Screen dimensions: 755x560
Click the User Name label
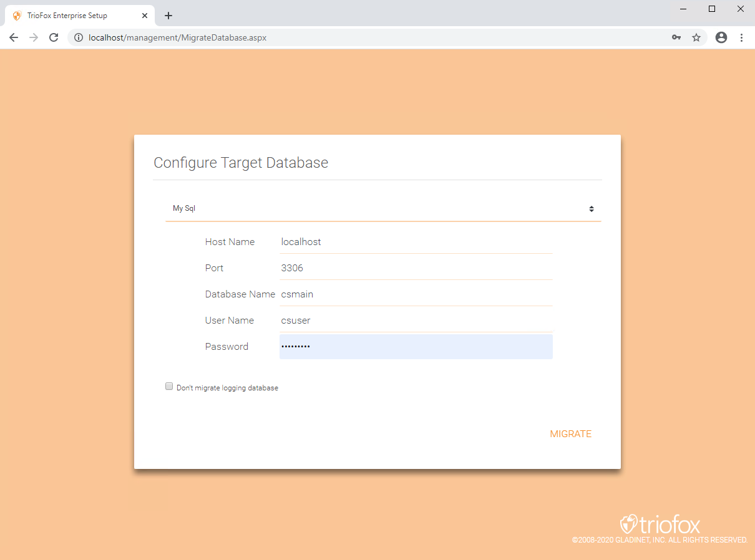click(x=230, y=321)
